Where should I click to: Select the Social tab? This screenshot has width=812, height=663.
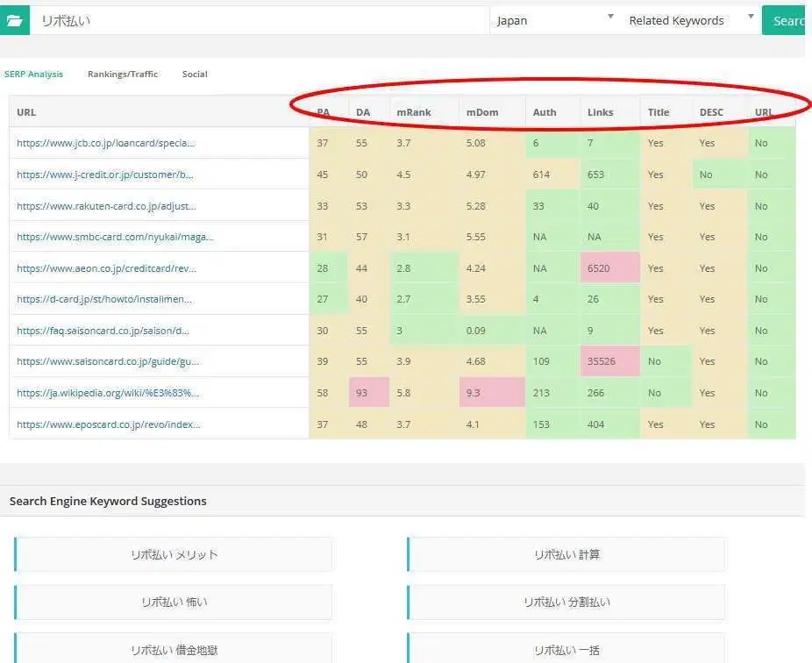[195, 75]
